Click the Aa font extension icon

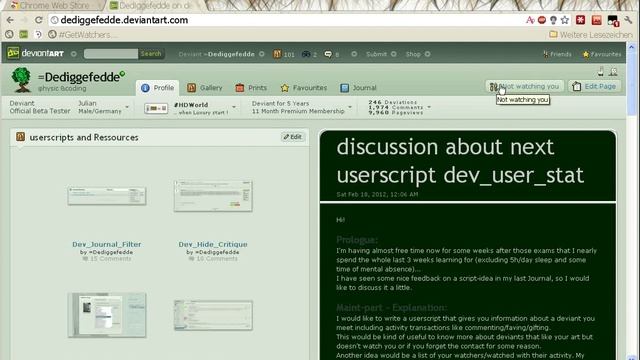point(530,20)
